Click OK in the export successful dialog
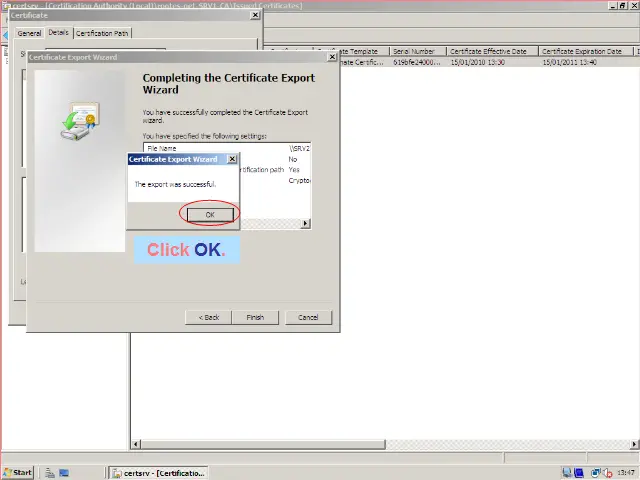 tap(210, 214)
